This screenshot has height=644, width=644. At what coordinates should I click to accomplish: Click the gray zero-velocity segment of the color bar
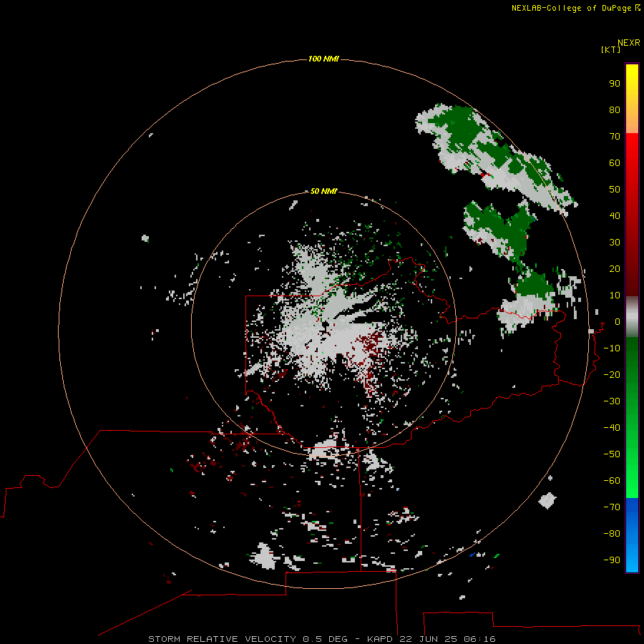click(632, 317)
